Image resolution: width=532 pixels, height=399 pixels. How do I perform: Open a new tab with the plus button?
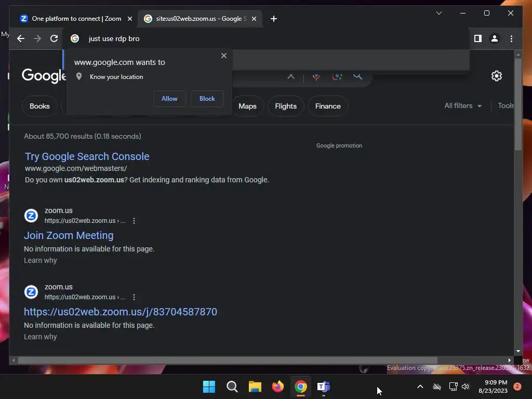tap(274, 19)
